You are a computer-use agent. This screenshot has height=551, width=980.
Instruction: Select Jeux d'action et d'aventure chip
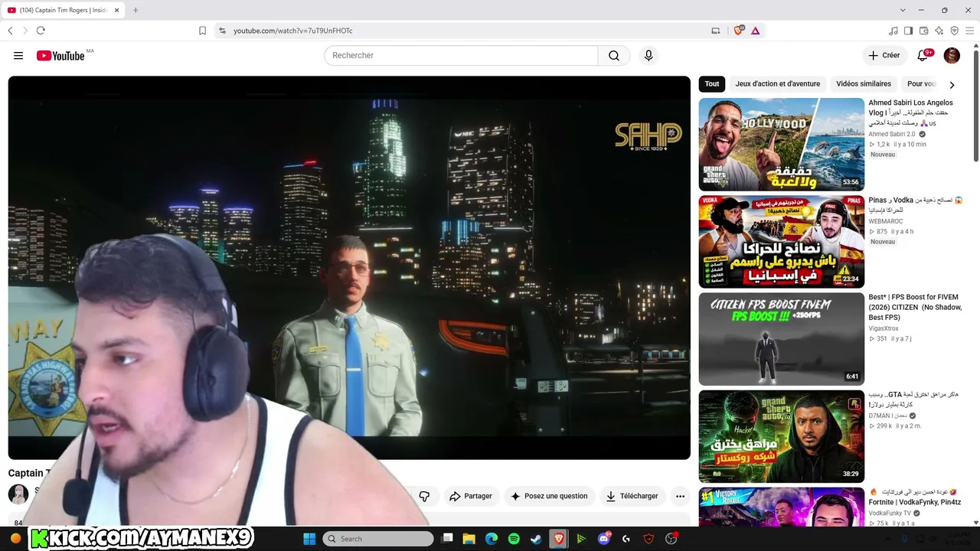pos(777,84)
